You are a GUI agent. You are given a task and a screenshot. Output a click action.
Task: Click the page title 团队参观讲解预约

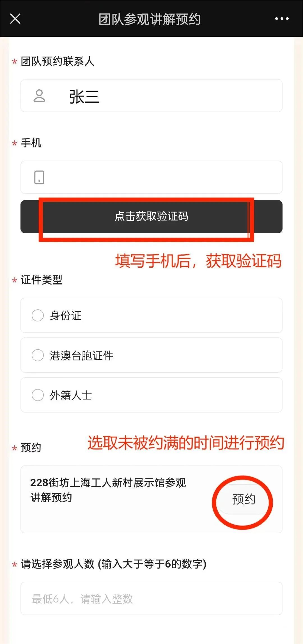point(150,19)
